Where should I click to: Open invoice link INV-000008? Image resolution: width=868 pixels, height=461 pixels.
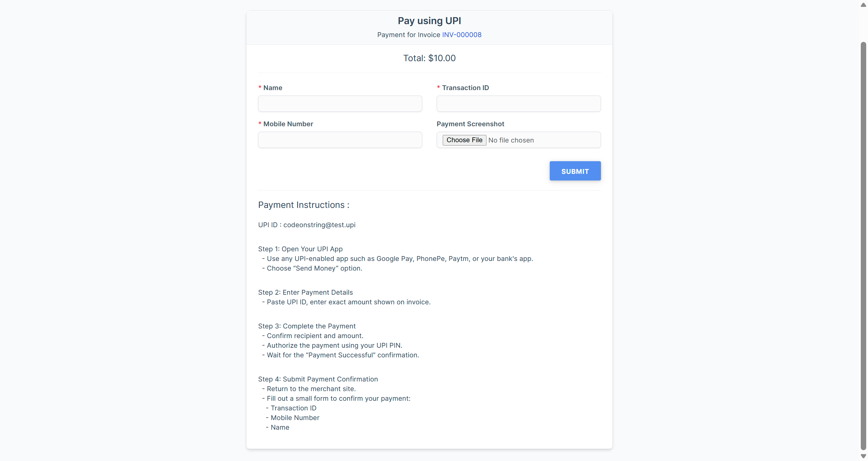[462, 35]
